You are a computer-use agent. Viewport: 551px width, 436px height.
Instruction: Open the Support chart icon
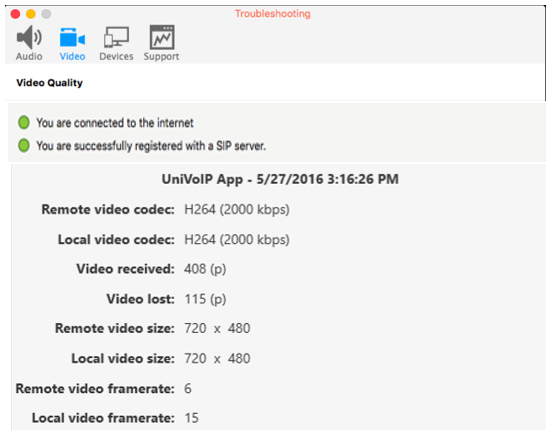[162, 37]
